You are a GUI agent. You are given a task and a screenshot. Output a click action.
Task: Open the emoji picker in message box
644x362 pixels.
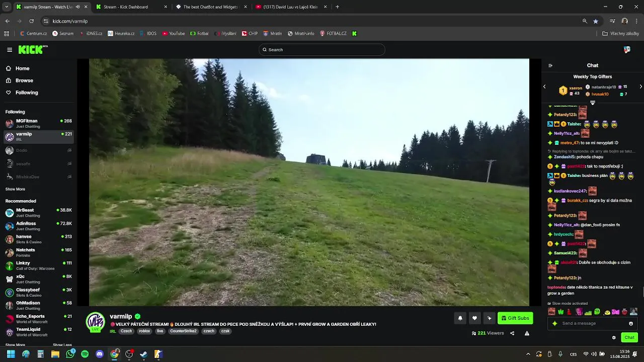point(631,323)
